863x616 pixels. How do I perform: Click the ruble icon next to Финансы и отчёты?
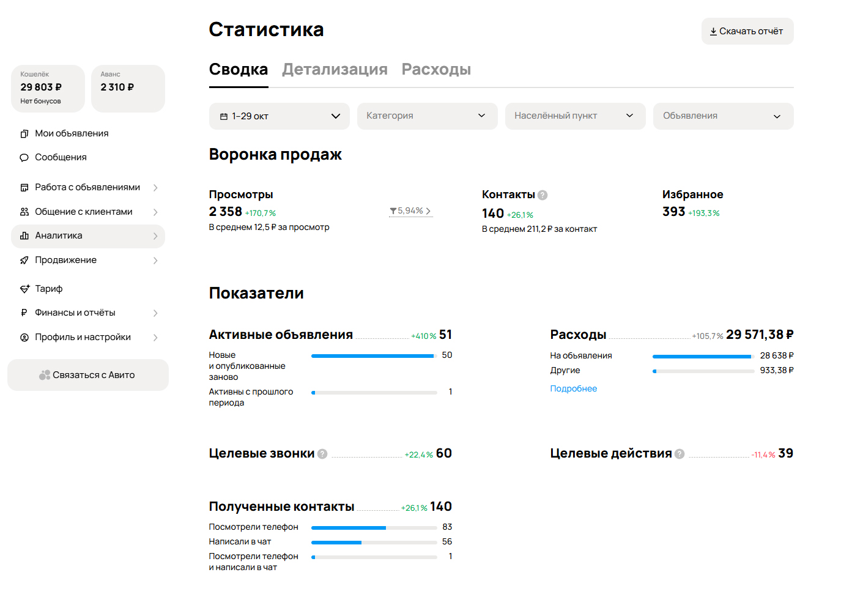[x=24, y=313]
